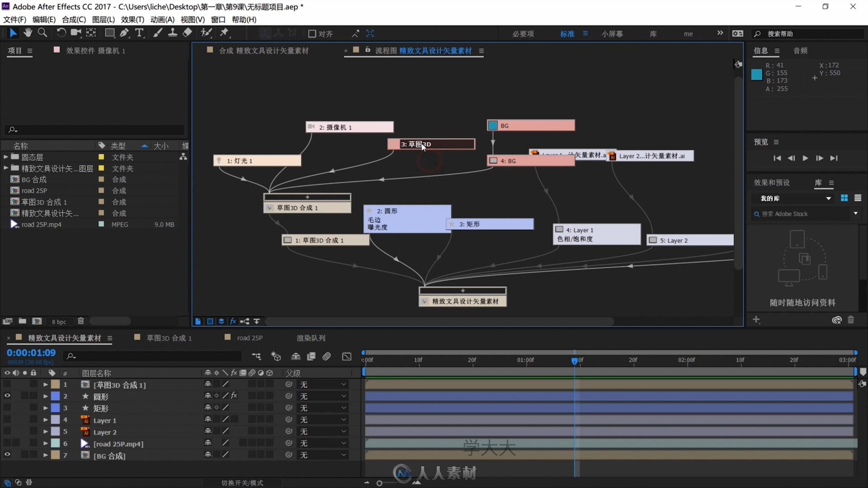Go to first frame in preview
Image resolution: width=868 pixels, height=488 pixels.
coord(777,158)
